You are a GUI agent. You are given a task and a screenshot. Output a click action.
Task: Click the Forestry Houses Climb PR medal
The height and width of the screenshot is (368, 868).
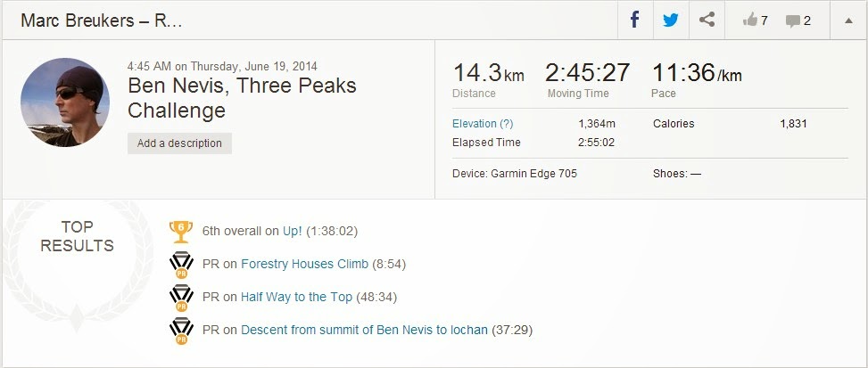181,265
